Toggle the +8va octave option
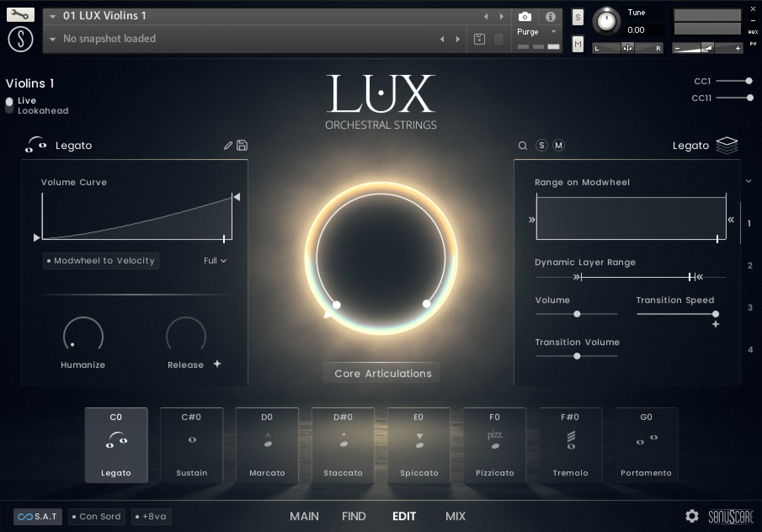This screenshot has width=762, height=532. coord(151,516)
